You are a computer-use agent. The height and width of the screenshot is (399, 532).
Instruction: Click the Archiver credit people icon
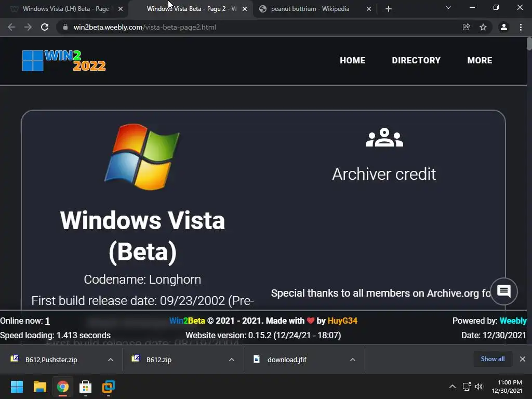(x=384, y=137)
